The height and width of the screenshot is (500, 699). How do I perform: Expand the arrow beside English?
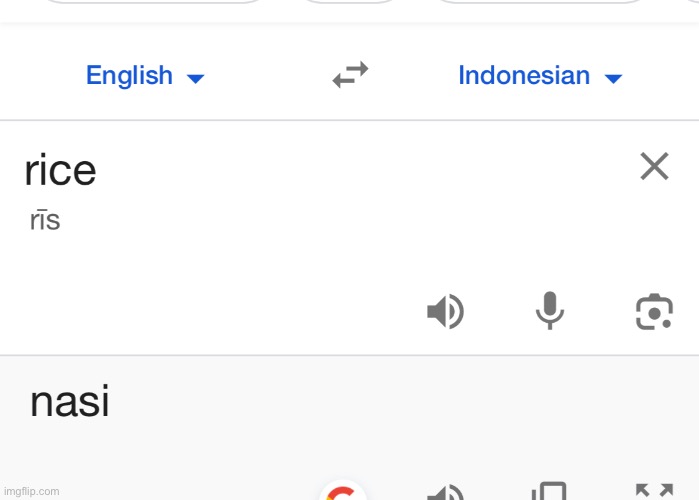pyautogui.click(x=195, y=79)
